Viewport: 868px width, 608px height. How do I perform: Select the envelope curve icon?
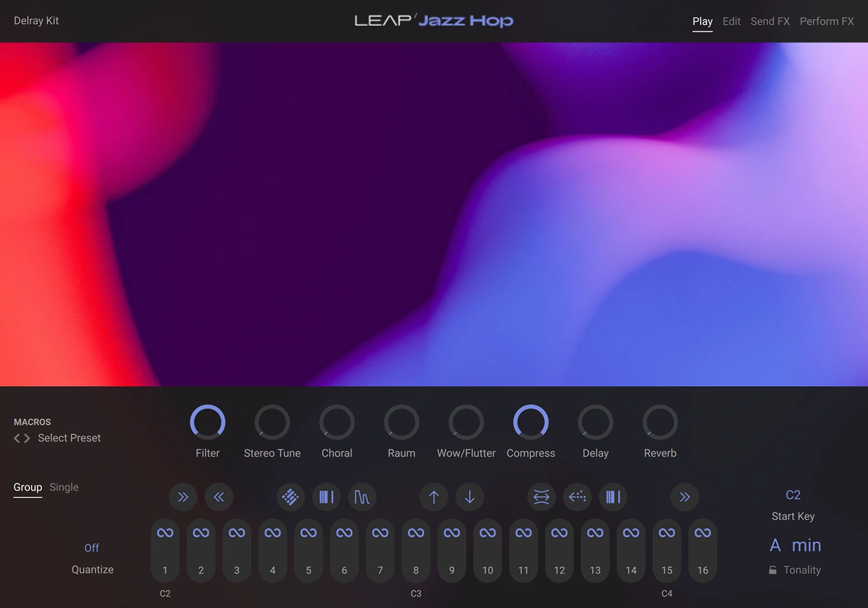click(362, 497)
